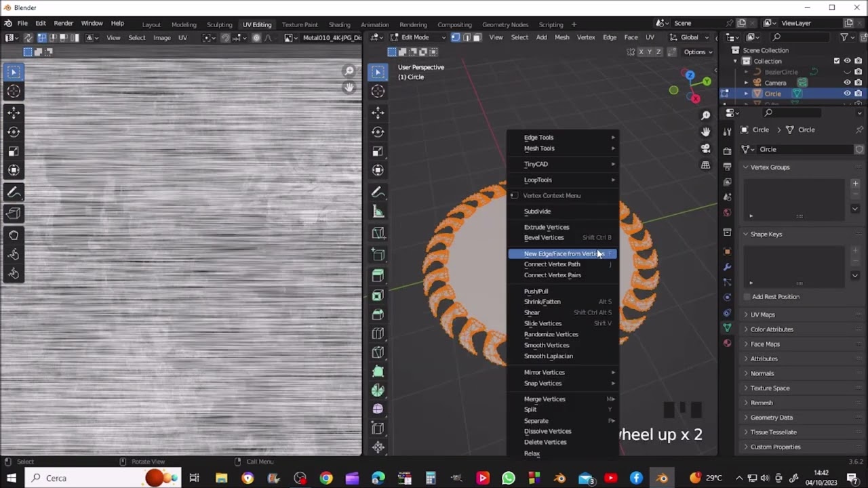Choose New Edge/Face from Vertices

pos(562,253)
